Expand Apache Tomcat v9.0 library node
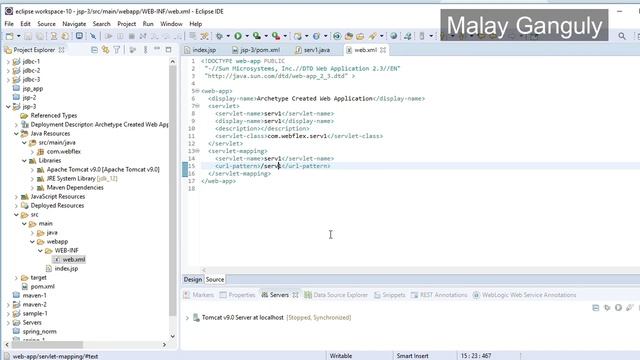 click(x=32, y=169)
